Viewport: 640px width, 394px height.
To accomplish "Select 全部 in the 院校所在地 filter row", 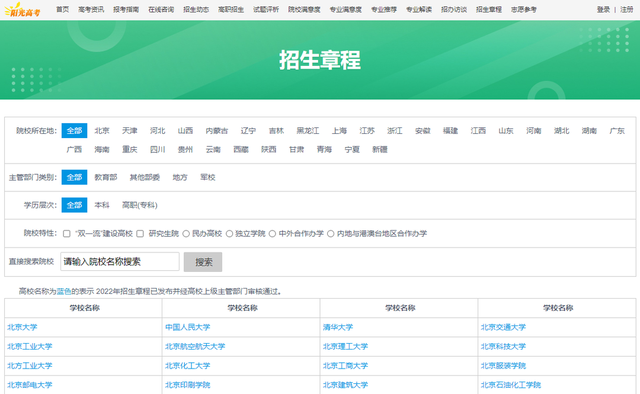I will coord(74,131).
